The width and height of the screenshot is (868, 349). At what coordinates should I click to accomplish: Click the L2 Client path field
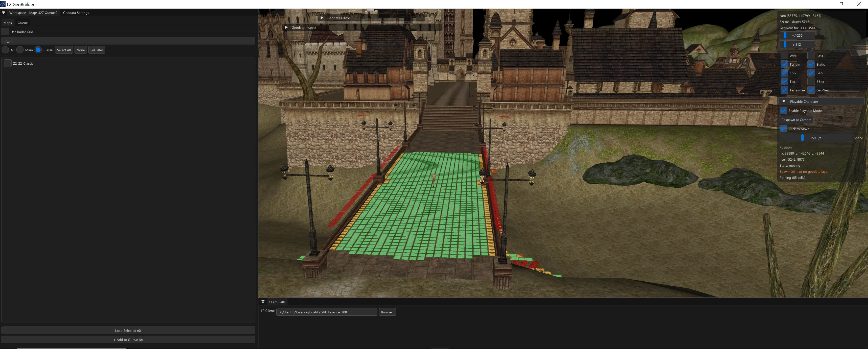[x=327, y=312]
